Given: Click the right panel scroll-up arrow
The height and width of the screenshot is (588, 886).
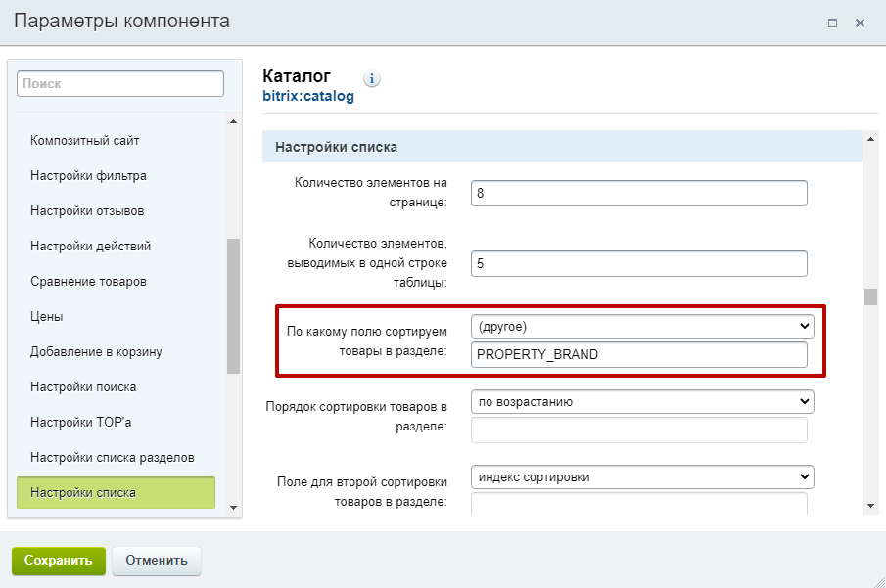Looking at the screenshot, I should 870,139.
